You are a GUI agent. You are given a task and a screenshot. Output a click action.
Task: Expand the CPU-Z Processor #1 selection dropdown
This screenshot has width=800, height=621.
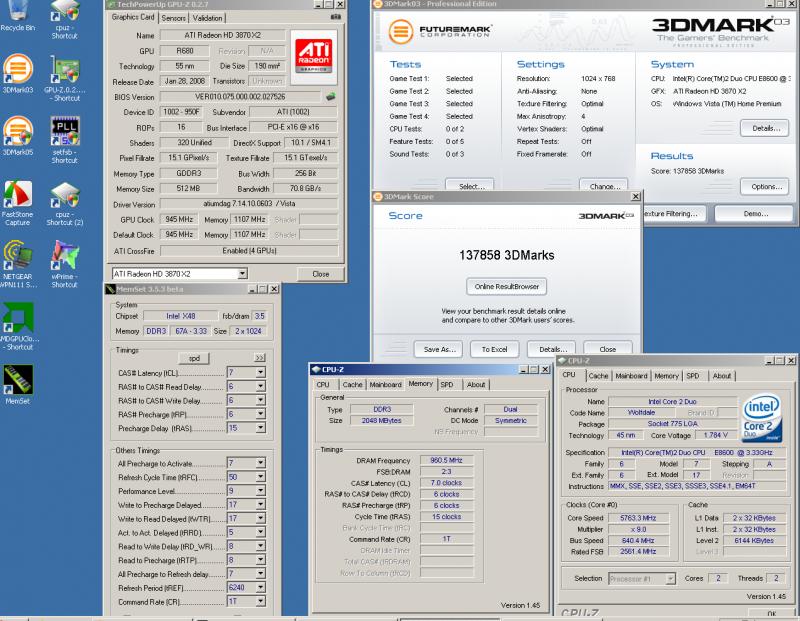point(670,579)
